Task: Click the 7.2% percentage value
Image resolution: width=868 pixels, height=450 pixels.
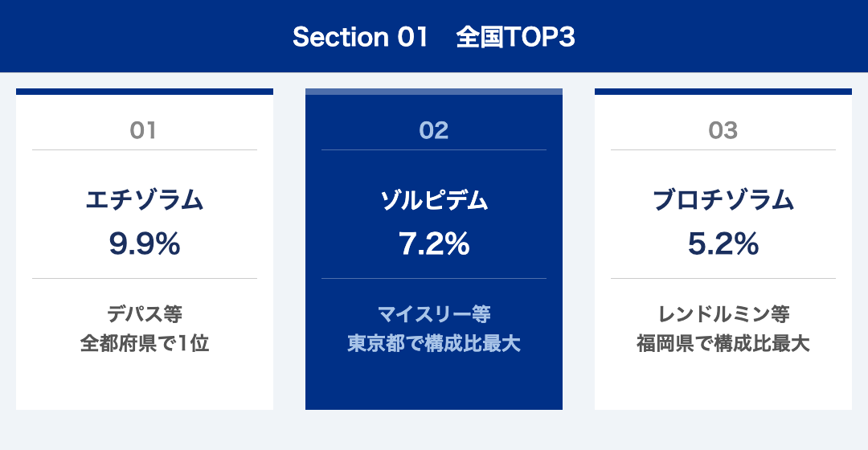Action: [x=434, y=243]
